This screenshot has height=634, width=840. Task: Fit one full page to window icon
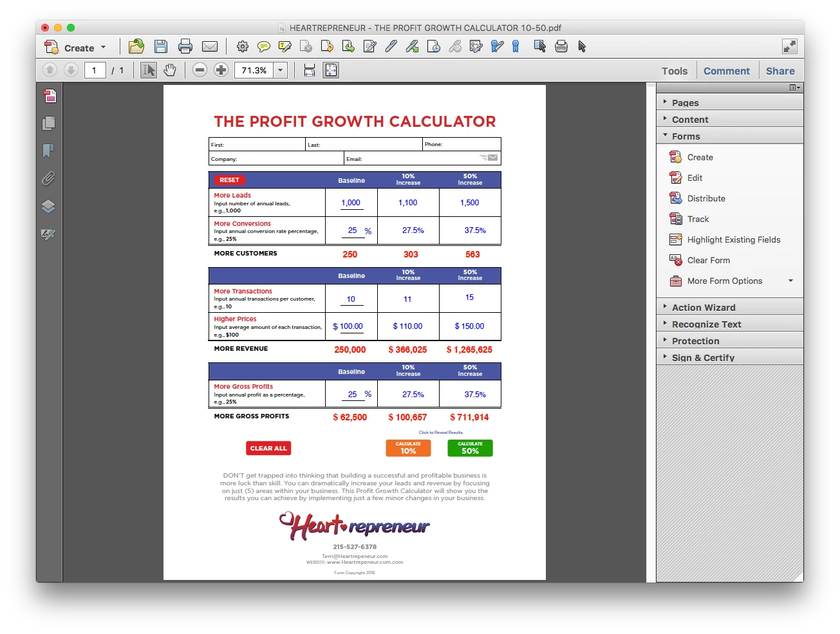[331, 70]
